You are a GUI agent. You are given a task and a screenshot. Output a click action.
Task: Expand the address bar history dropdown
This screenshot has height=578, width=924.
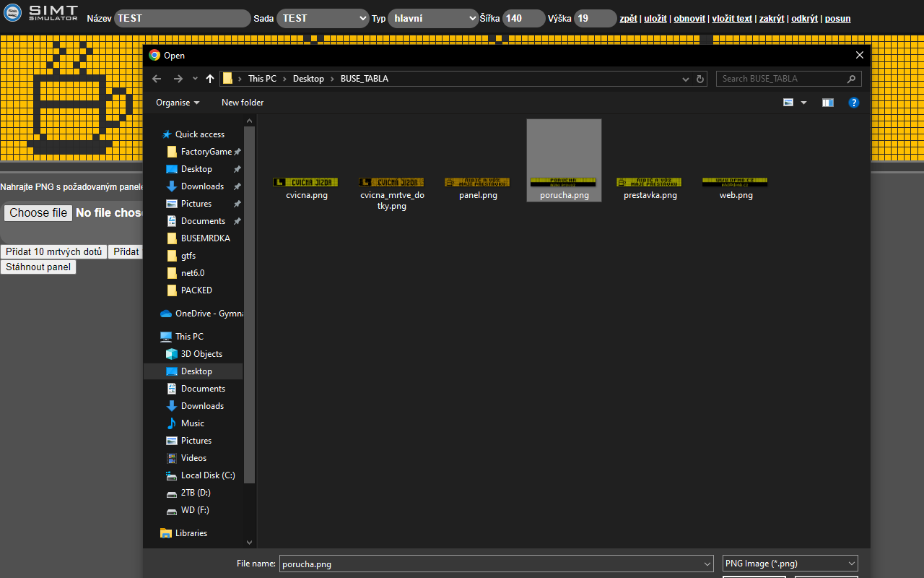pos(684,79)
